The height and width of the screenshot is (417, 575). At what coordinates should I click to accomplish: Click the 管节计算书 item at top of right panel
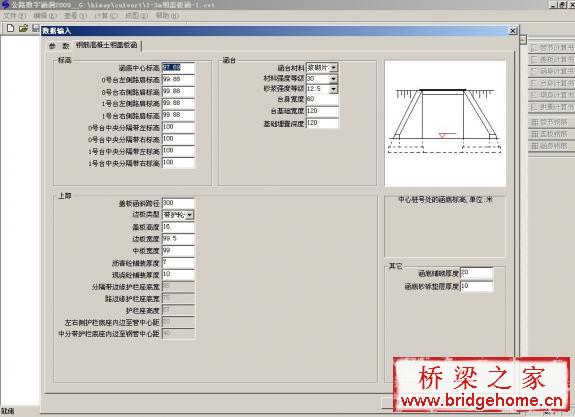552,48
